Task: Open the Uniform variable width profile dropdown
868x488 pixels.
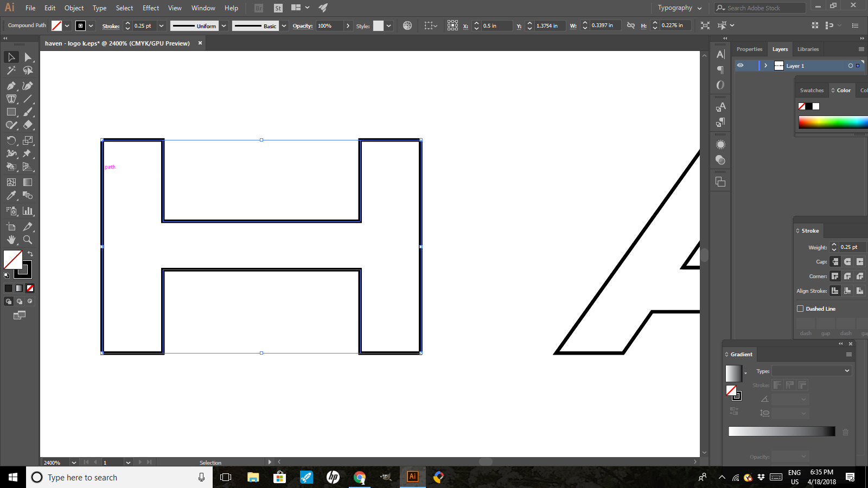Action: click(224, 25)
